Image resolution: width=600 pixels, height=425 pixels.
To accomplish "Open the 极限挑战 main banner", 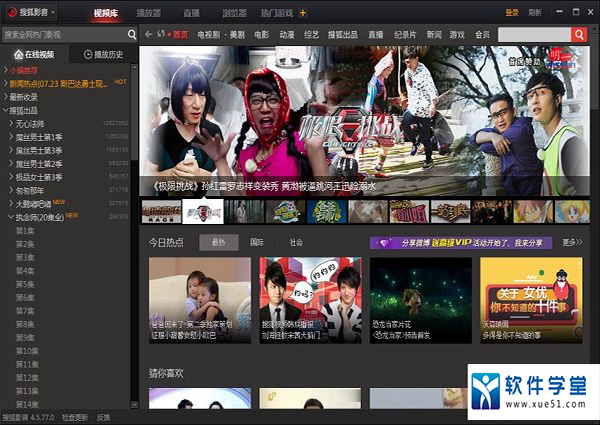I will click(364, 121).
